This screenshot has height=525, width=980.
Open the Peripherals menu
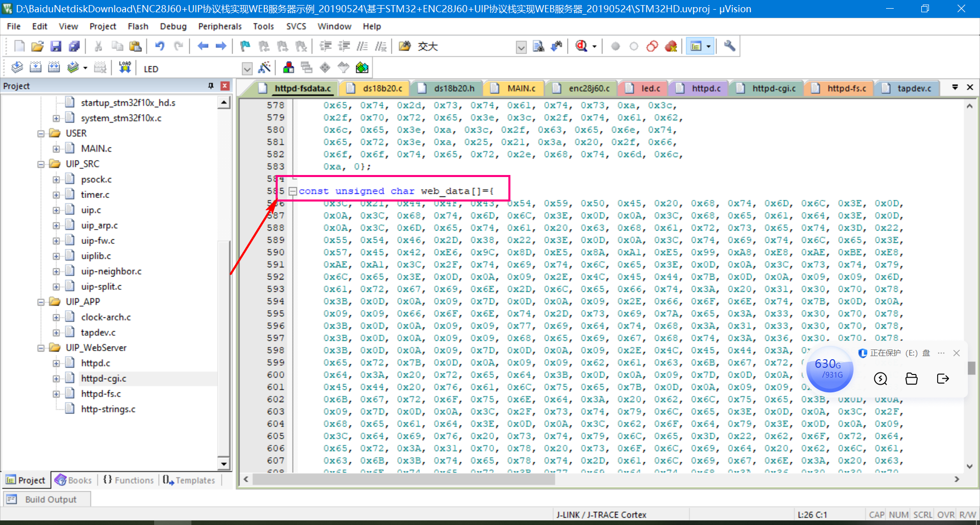pos(219,26)
